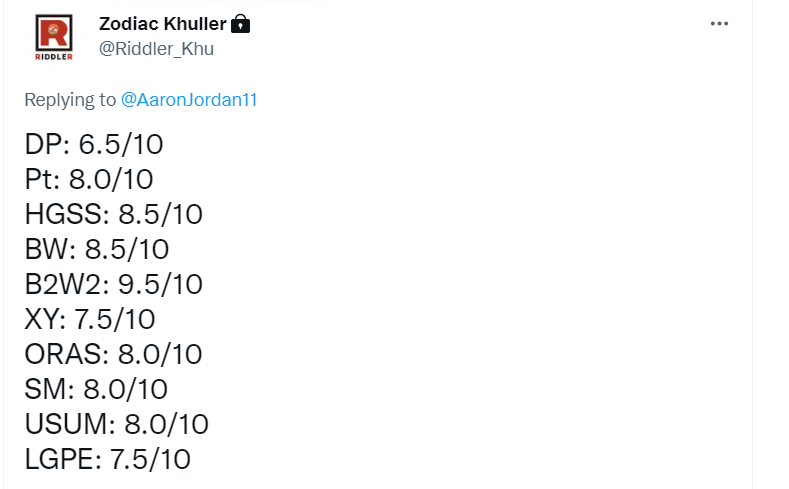Click the "ORAS: 8.0/10" line
This screenshot has height=489, width=789.
(x=113, y=354)
